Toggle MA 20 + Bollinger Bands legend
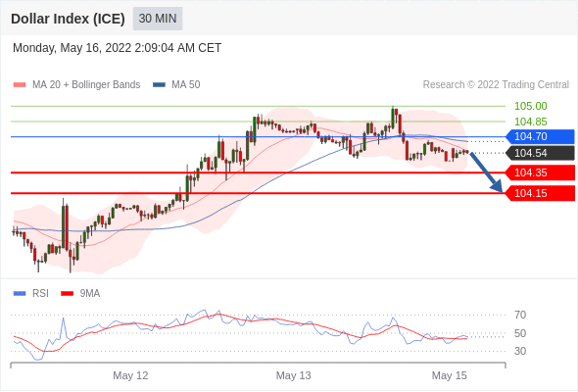The width and height of the screenshot is (578, 392). [76, 85]
